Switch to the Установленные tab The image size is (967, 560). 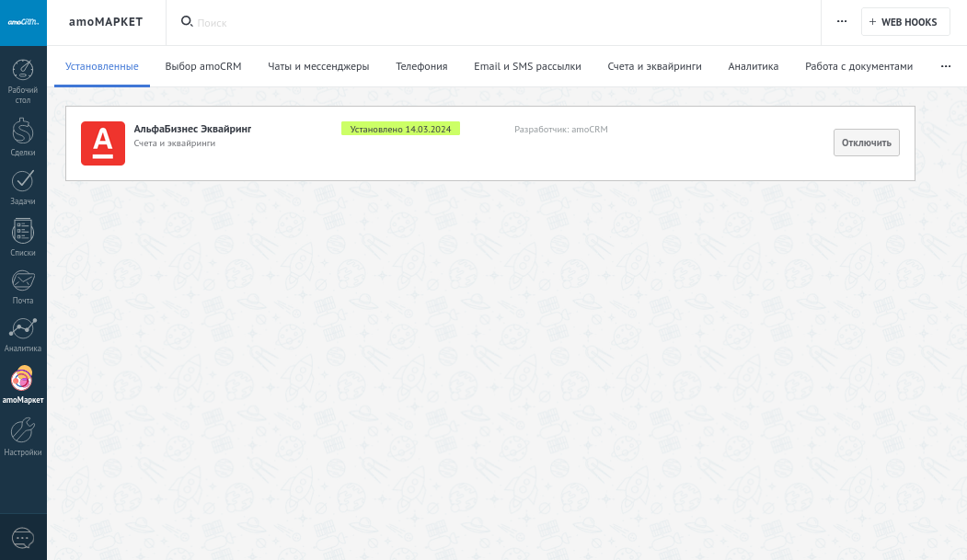click(102, 66)
